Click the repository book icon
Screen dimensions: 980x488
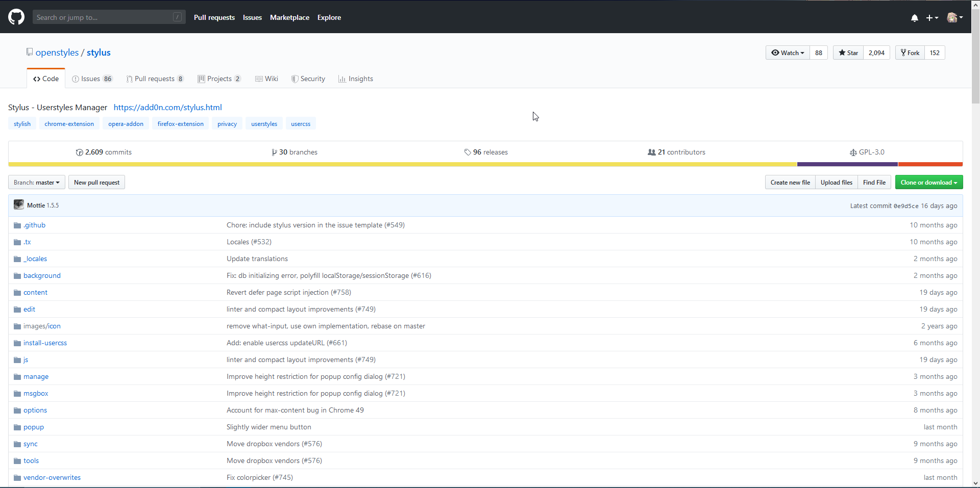point(30,52)
